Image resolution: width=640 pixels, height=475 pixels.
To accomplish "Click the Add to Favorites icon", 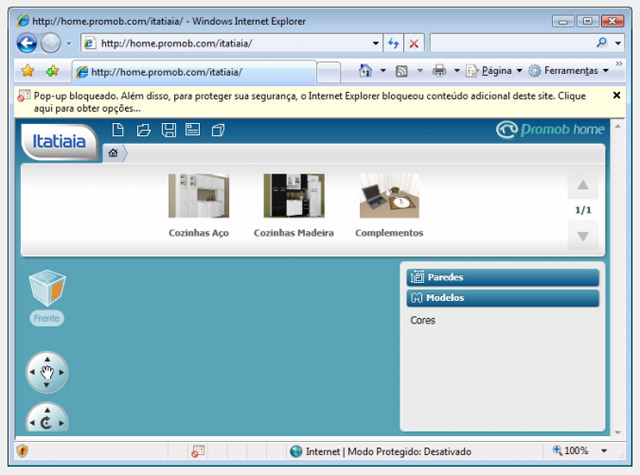I will point(52,71).
